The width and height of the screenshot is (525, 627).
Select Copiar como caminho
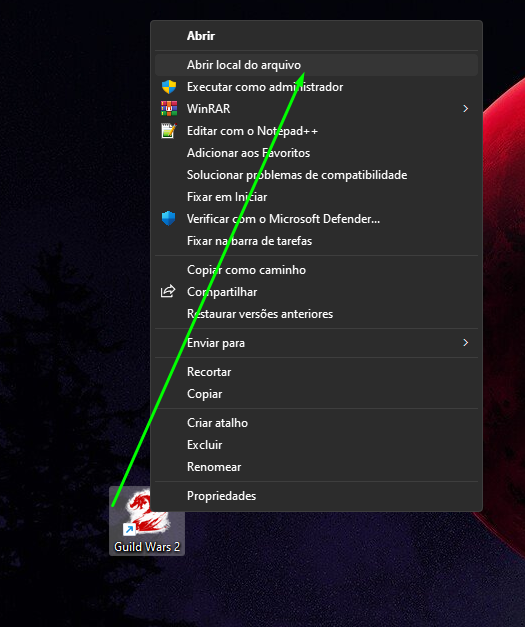[x=316, y=270]
